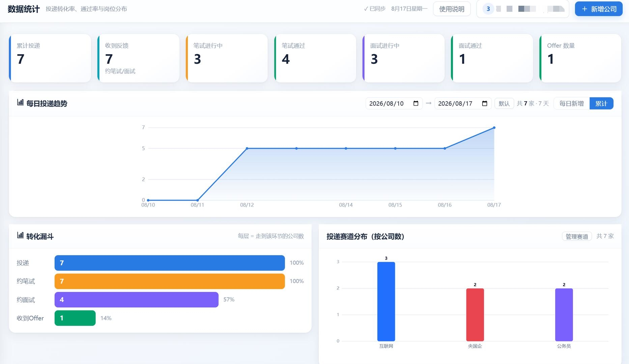This screenshot has height=364, width=629.
Task: Click the end date field 2026/08/17
Action: tap(463, 103)
